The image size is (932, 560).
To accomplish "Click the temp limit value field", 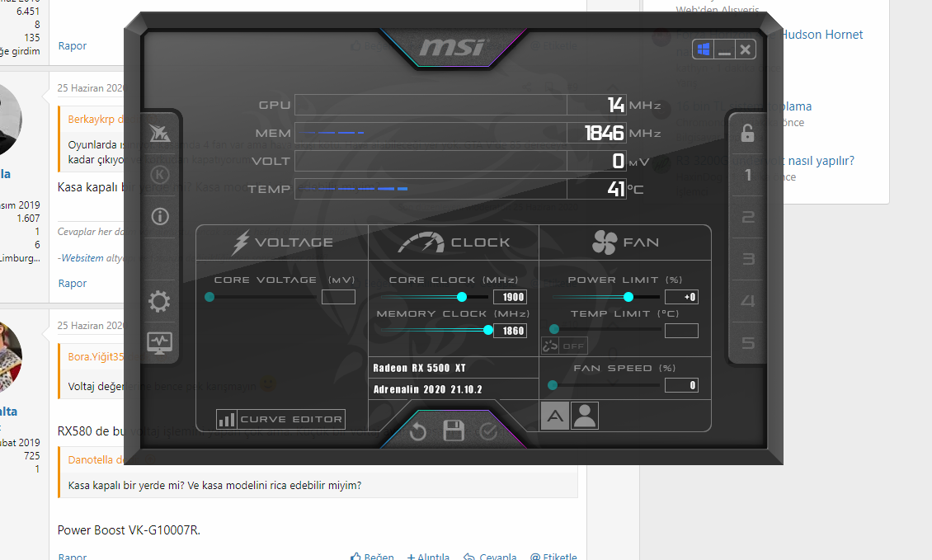I will [x=681, y=331].
